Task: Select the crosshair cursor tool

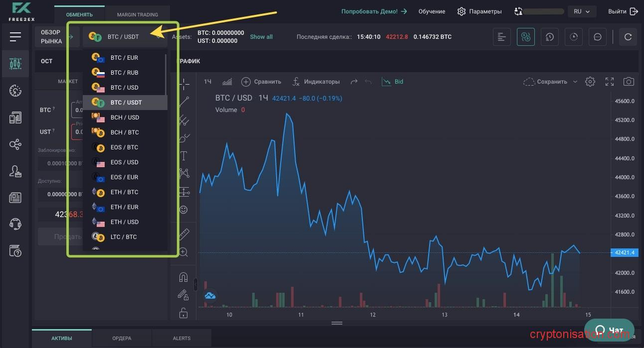Action: pyautogui.click(x=183, y=83)
